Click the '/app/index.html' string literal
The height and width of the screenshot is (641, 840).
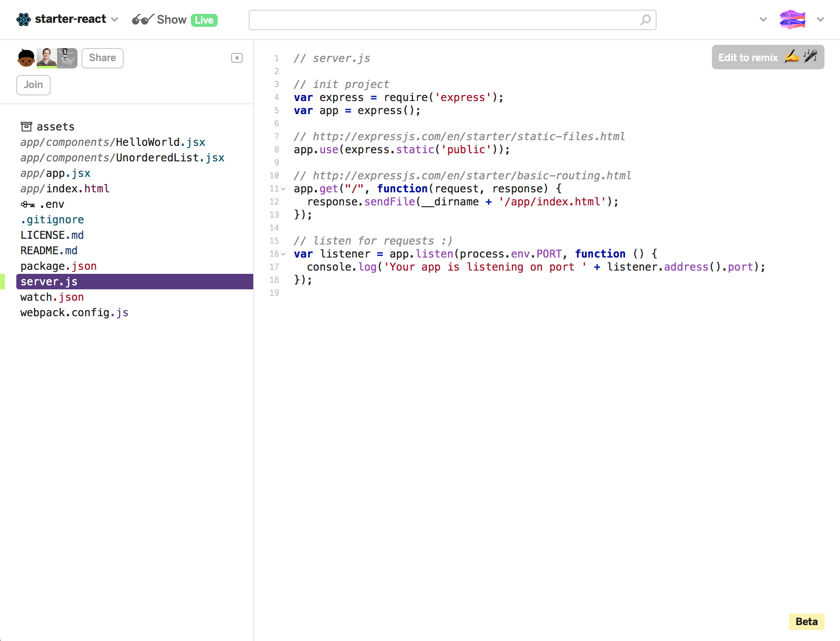(552, 202)
